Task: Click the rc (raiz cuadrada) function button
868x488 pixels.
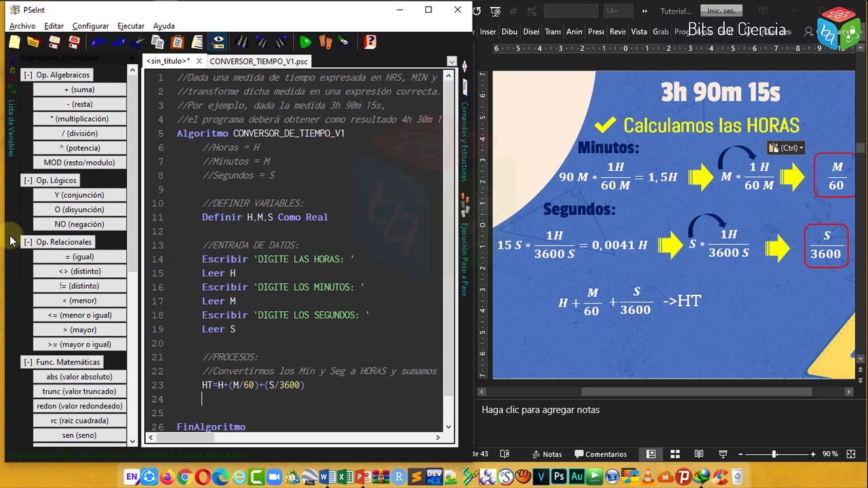Action: (79, 421)
